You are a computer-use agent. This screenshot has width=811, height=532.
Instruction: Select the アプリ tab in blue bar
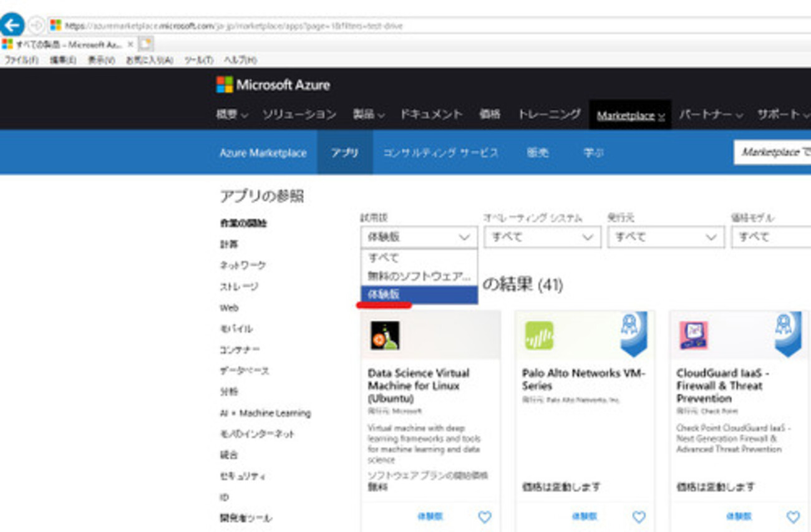tap(345, 153)
